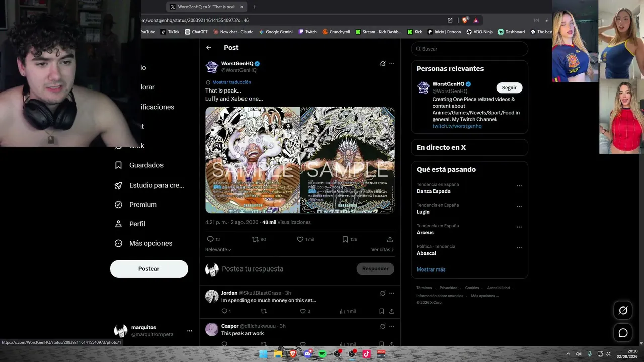Open the Twitch bookmark
This screenshot has width=644, height=362.
click(x=308, y=32)
